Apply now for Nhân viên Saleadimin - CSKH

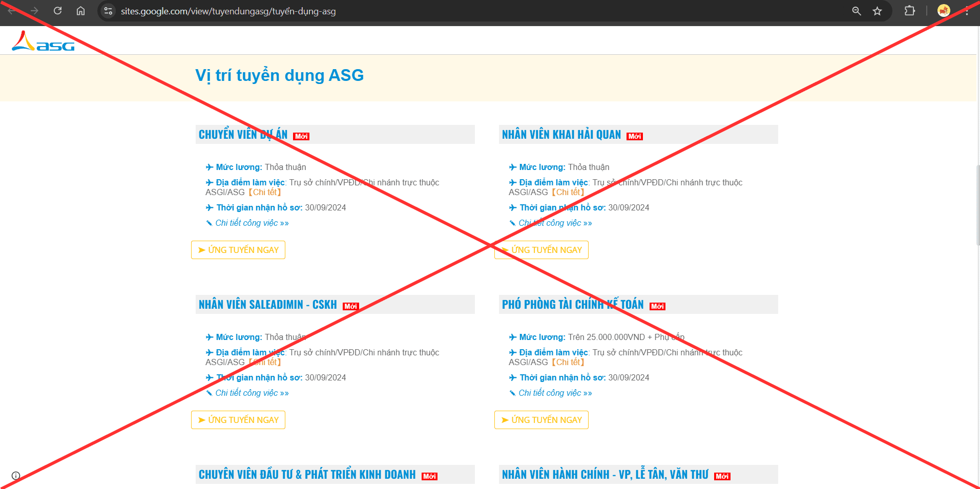(x=238, y=420)
